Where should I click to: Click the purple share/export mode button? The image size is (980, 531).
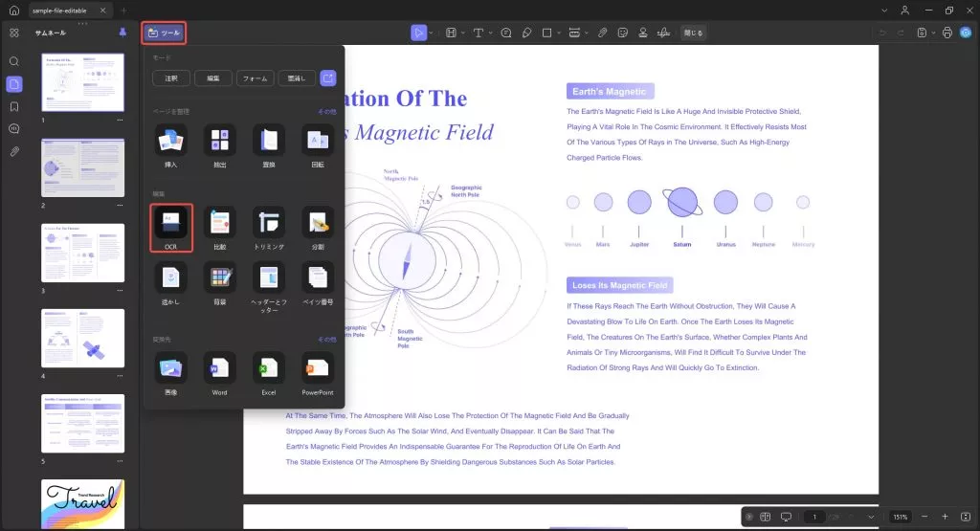[x=328, y=78]
